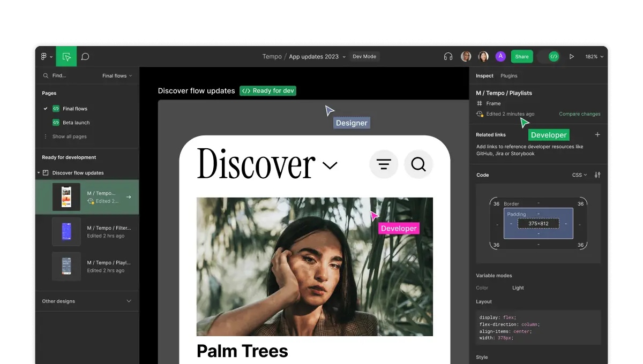Viewport: 643px width, 364px height.
Task: Click the magnifier icon beside Find
Action: coord(46,76)
